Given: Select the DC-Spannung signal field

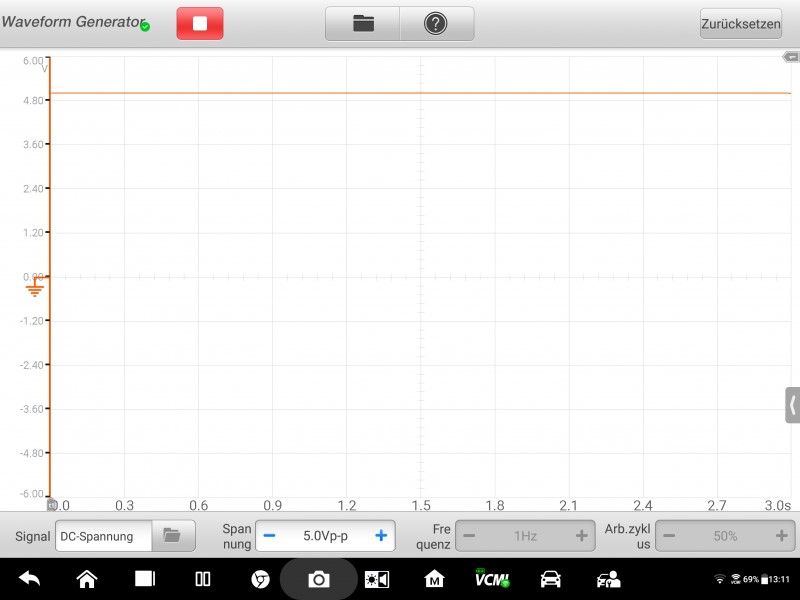Looking at the screenshot, I should tap(104, 536).
